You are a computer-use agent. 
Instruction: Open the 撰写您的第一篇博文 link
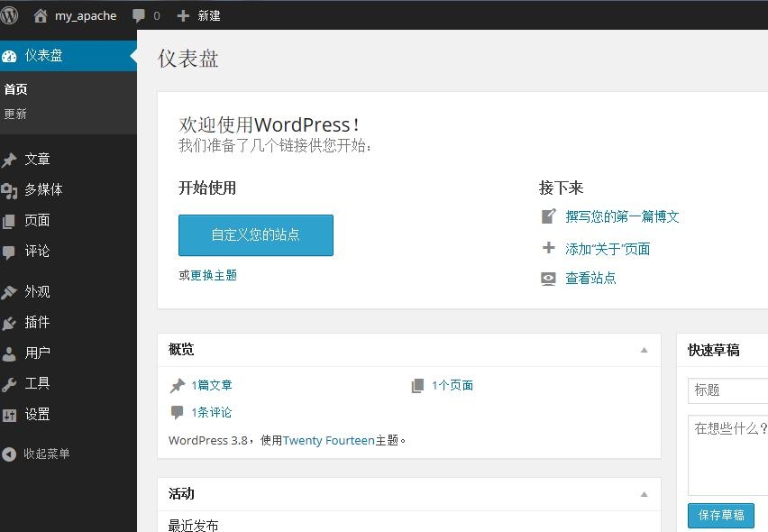coord(622,216)
